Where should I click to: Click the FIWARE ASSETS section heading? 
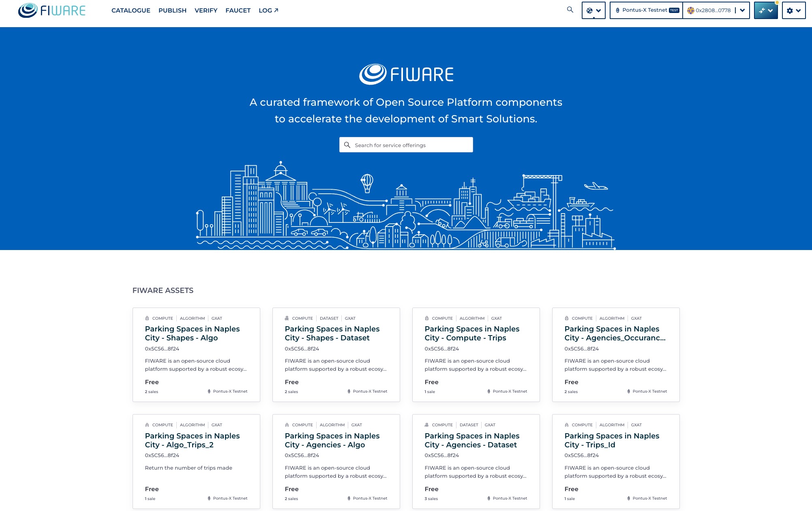pos(163,291)
